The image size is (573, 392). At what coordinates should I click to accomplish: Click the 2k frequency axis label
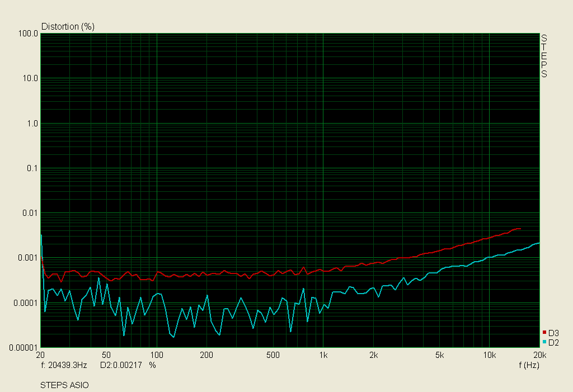(x=373, y=355)
